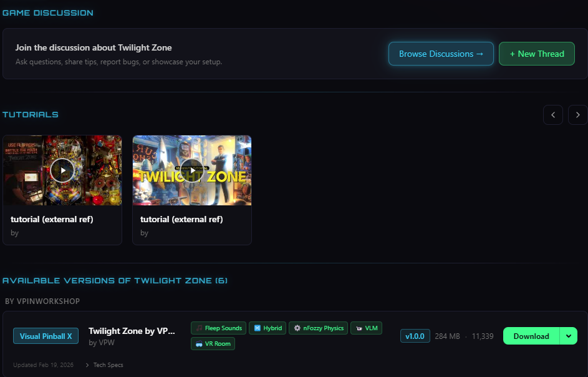
Task: Click the 'BY VPINWORKSHOP' group heading
Action: click(42, 301)
